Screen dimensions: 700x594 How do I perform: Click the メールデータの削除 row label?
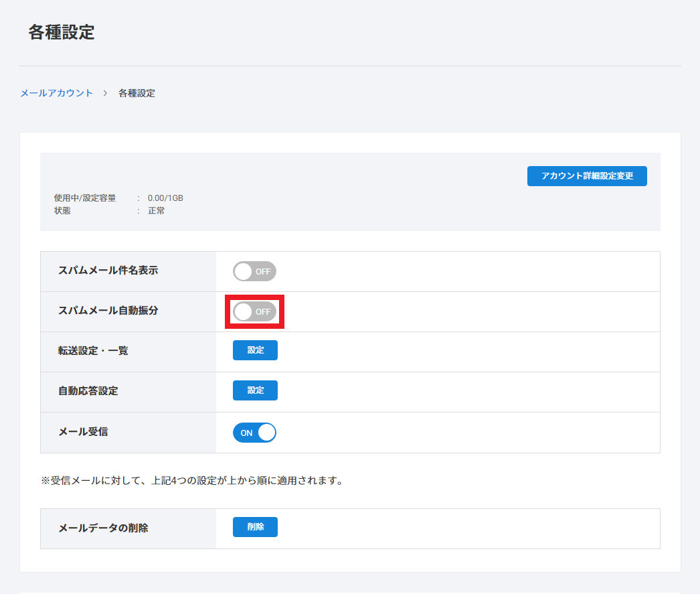coord(103,528)
